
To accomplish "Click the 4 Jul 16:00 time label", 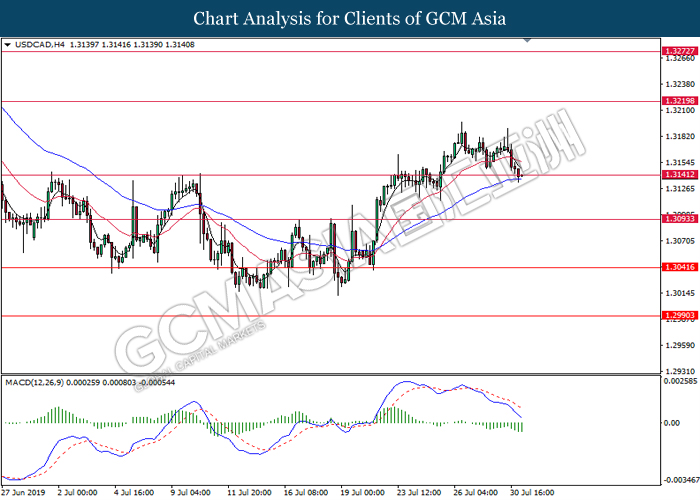I will (134, 492).
